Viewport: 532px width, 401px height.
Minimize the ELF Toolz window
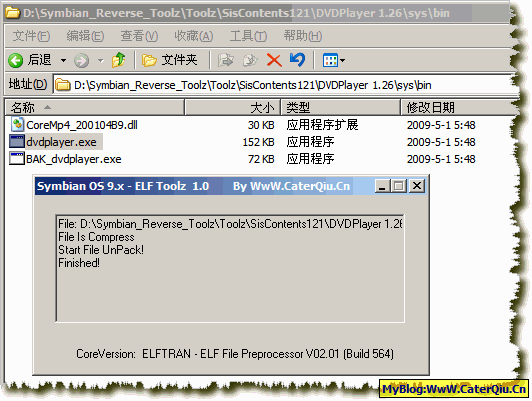[383, 186]
